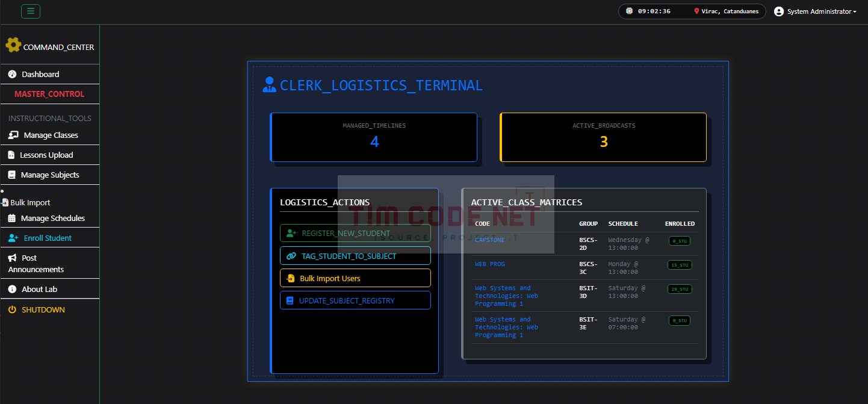The image size is (868, 404).
Task: Click the ACTIVE_CLASS_MATRICES heading
Action: click(x=526, y=202)
